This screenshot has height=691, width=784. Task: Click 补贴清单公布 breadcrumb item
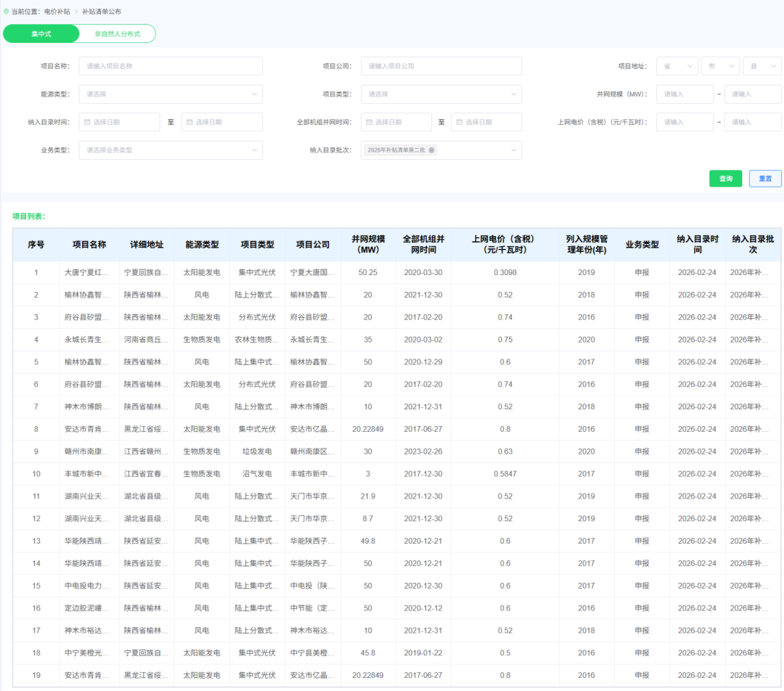pyautogui.click(x=102, y=12)
